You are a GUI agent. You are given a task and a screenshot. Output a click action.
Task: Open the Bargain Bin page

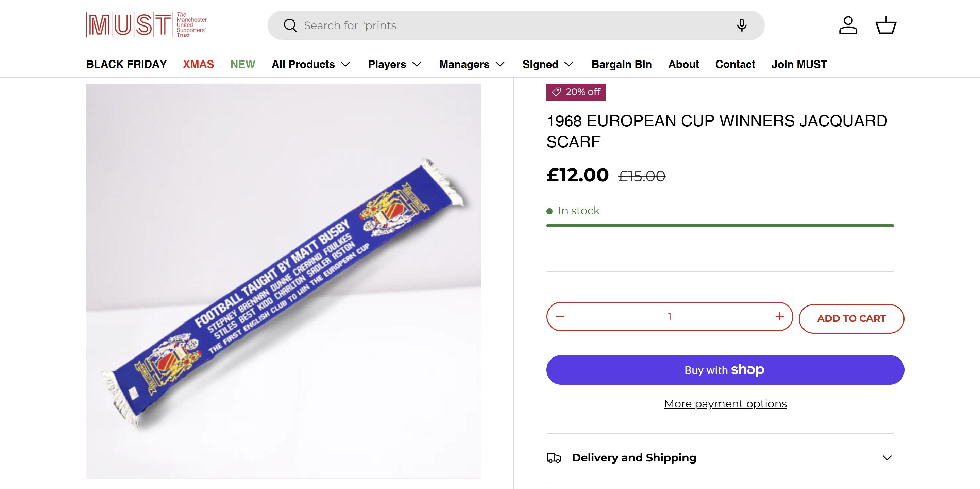pos(621,64)
